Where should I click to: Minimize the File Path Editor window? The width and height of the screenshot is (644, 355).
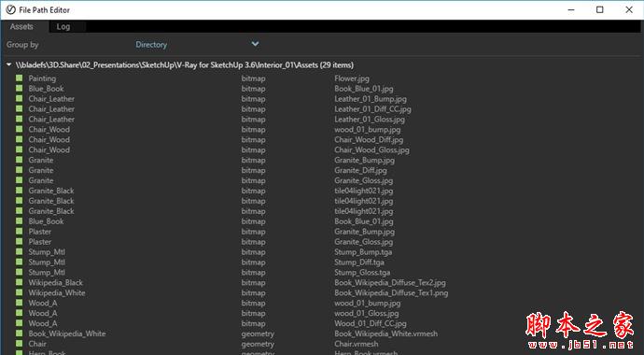click(x=571, y=10)
